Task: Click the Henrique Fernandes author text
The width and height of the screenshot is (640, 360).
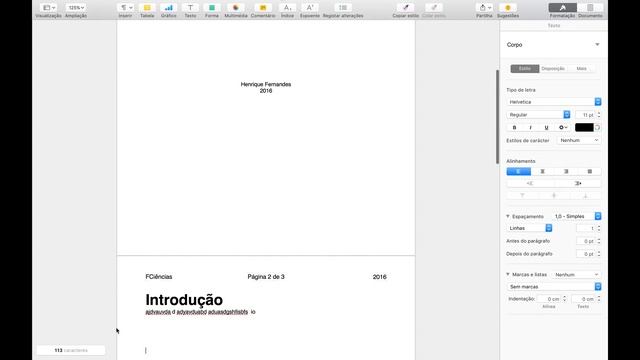Action: [266, 84]
